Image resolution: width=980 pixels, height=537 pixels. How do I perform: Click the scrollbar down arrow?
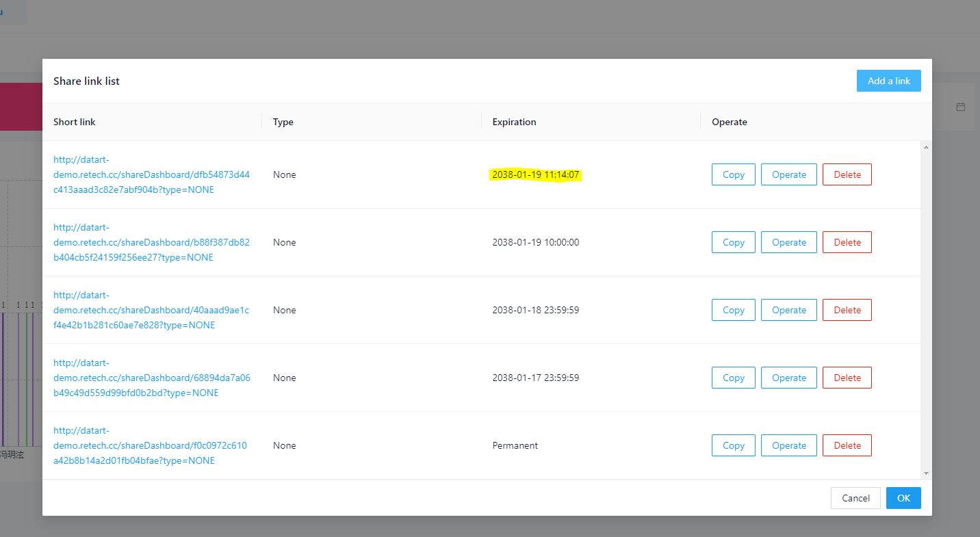(x=926, y=473)
